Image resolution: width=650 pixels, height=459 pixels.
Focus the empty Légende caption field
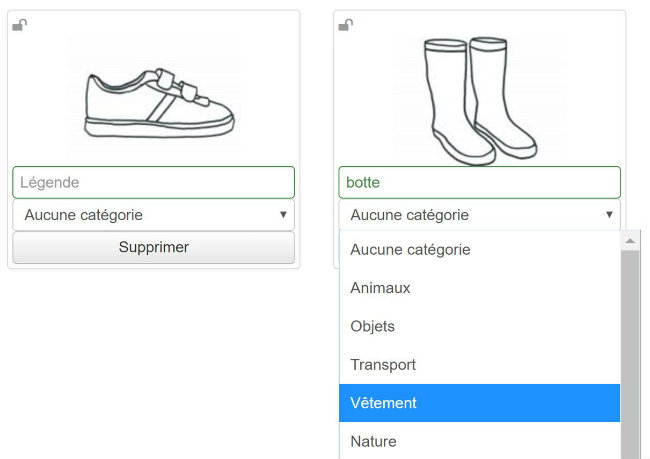(153, 183)
